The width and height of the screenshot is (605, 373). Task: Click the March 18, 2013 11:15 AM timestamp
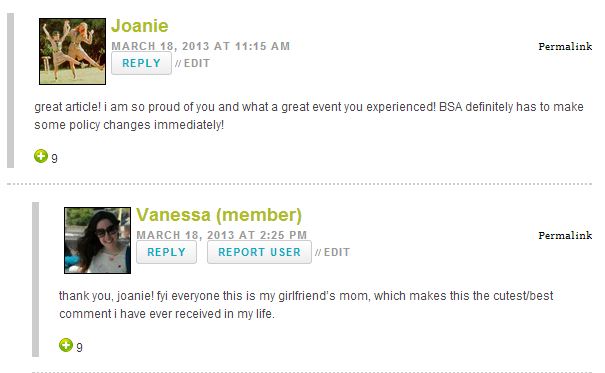(201, 46)
